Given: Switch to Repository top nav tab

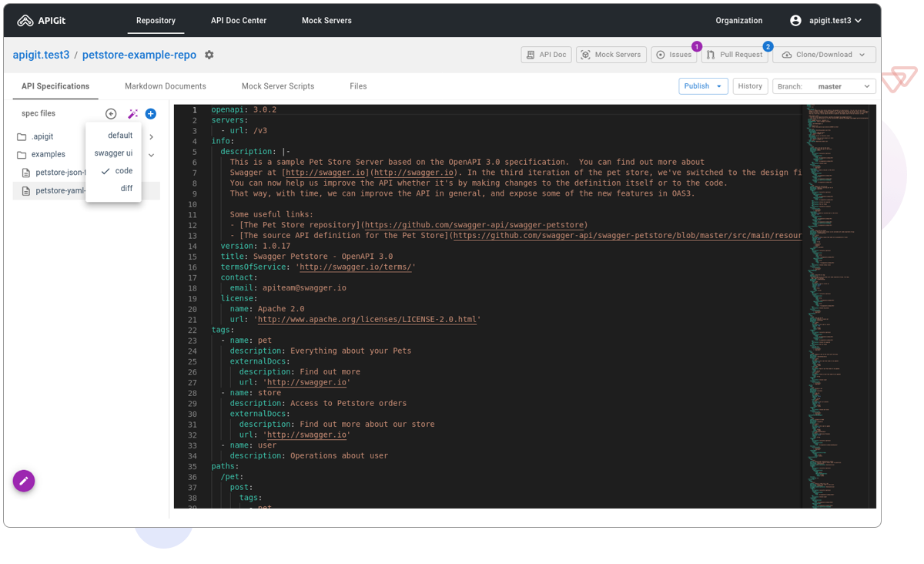Looking at the screenshot, I should point(156,21).
